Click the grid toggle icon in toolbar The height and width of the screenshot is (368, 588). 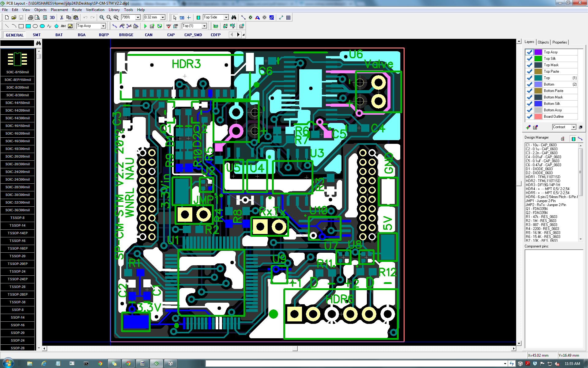[288, 17]
